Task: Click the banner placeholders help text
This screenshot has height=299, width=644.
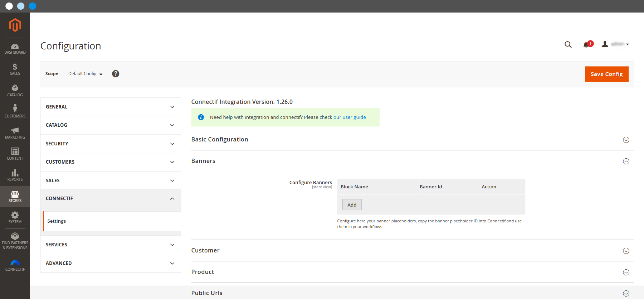Action: tap(429, 224)
